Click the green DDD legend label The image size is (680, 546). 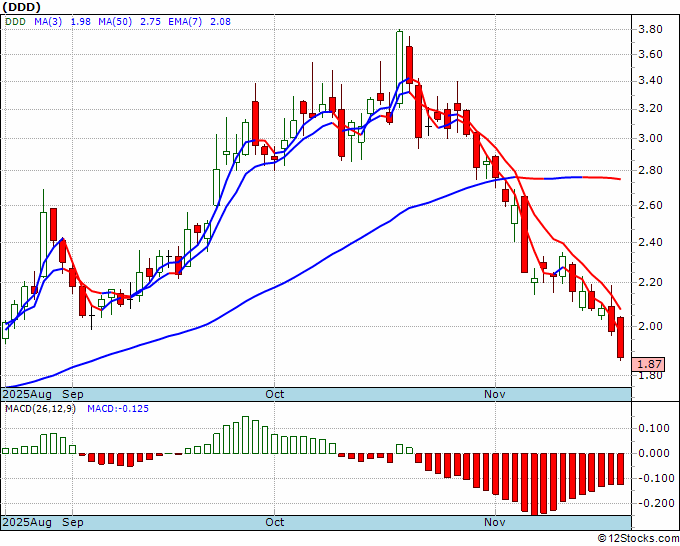pos(15,21)
